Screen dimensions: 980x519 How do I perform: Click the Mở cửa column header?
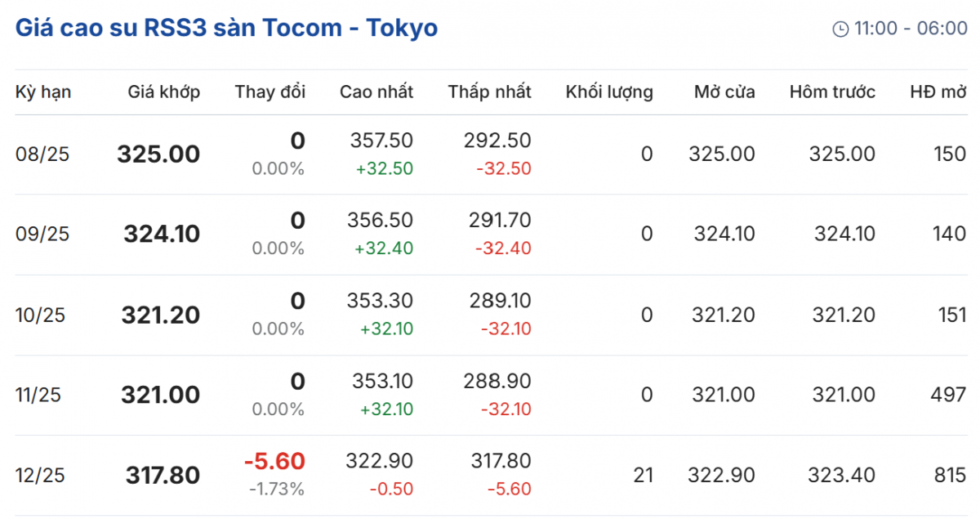point(724,92)
